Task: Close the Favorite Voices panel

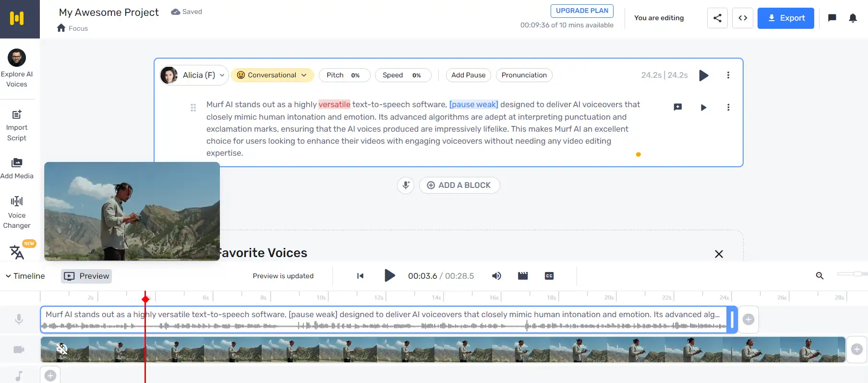Action: tap(719, 254)
